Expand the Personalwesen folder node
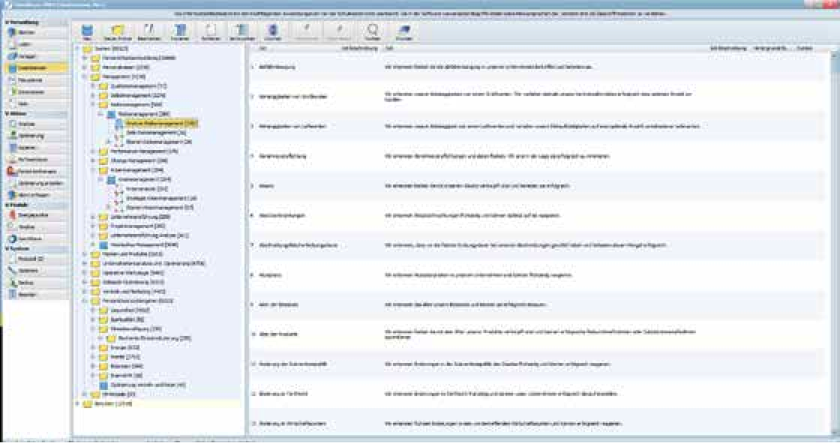The width and height of the screenshot is (840, 443). [86, 68]
